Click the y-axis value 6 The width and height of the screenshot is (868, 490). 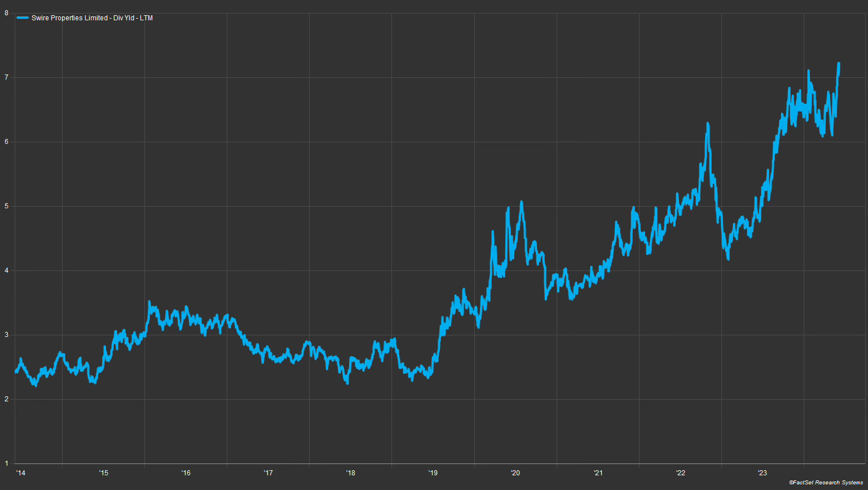[6, 142]
